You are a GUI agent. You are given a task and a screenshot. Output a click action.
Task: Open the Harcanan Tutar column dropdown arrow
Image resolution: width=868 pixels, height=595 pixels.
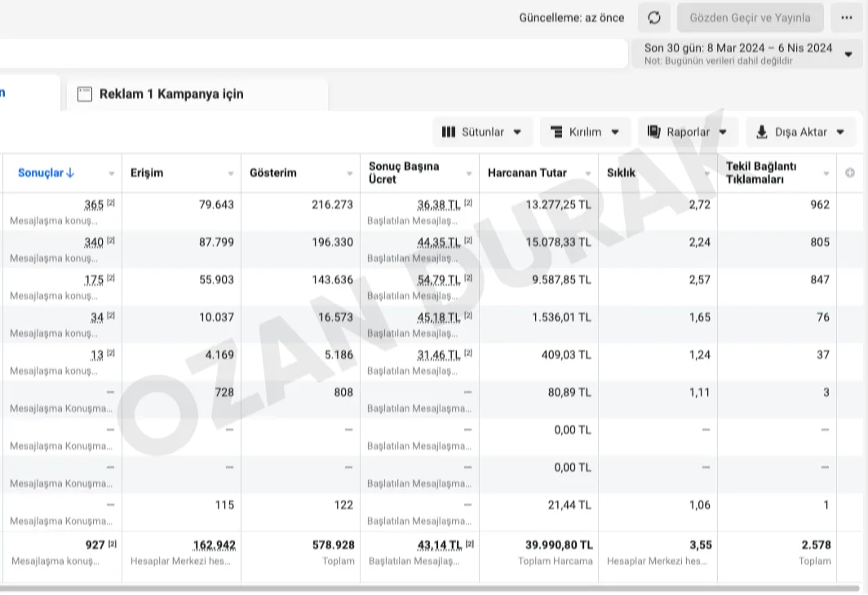click(588, 173)
